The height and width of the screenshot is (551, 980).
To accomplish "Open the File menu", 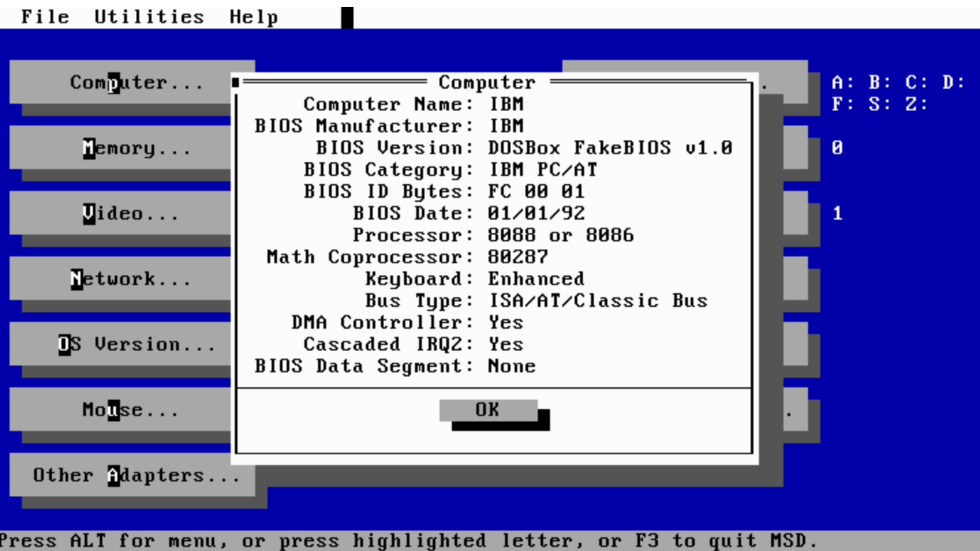I will [45, 16].
